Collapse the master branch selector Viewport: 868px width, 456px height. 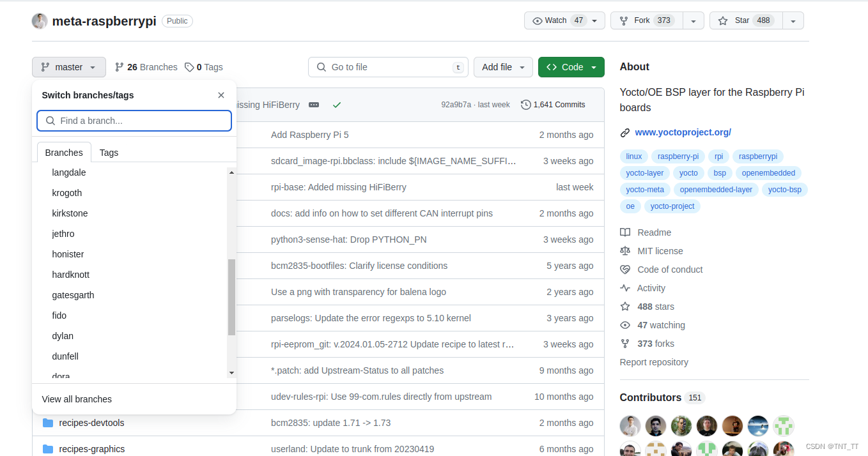69,67
